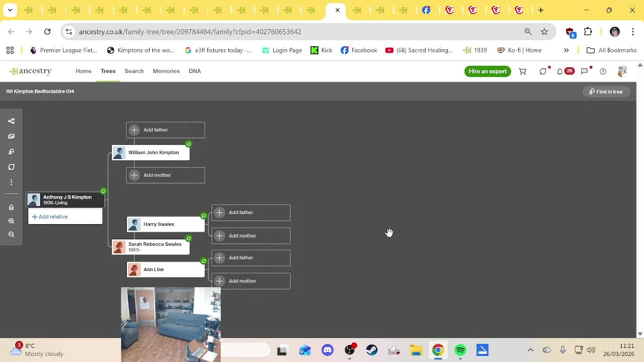Open the hints leaf icon in Ancestry header

(543, 71)
